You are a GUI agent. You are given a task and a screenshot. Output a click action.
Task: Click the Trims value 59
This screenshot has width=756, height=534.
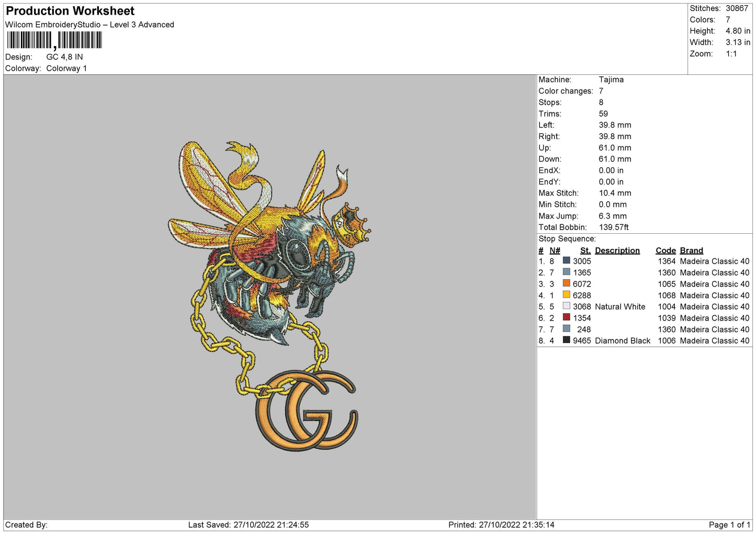click(x=603, y=114)
